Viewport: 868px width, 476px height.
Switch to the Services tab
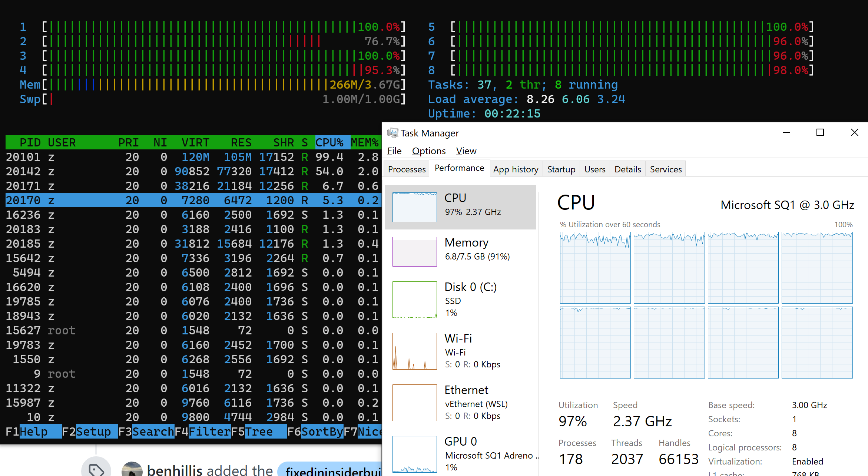coord(666,169)
